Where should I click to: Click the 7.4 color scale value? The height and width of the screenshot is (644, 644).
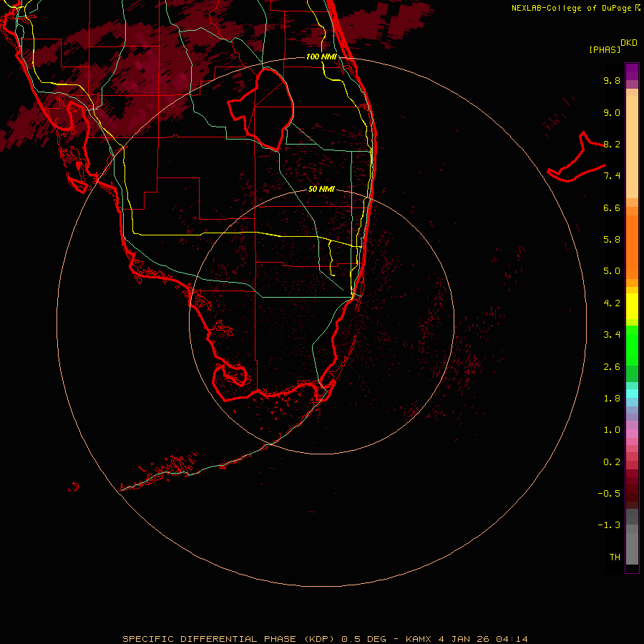pyautogui.click(x=612, y=176)
